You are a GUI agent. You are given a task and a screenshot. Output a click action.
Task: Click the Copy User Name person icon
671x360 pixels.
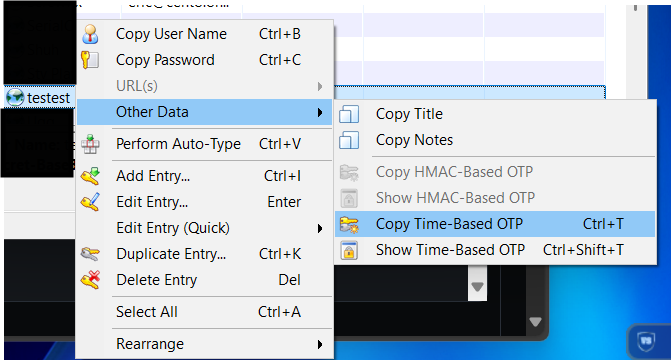point(90,34)
